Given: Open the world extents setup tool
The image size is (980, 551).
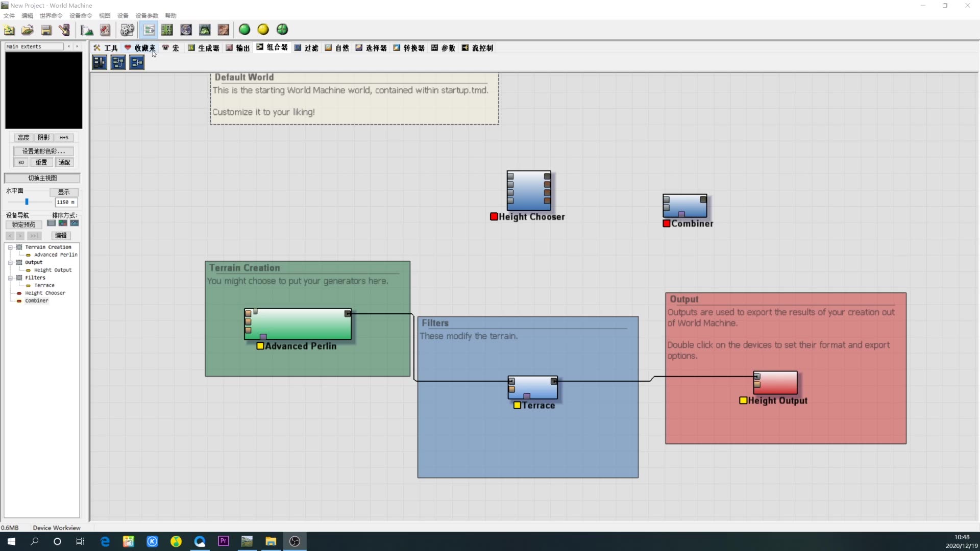Looking at the screenshot, I should click(86, 31).
